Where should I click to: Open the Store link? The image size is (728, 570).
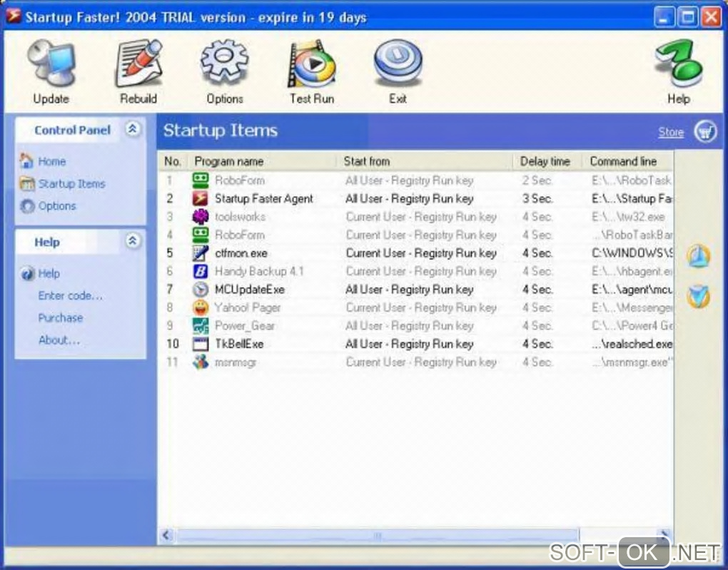coord(670,132)
